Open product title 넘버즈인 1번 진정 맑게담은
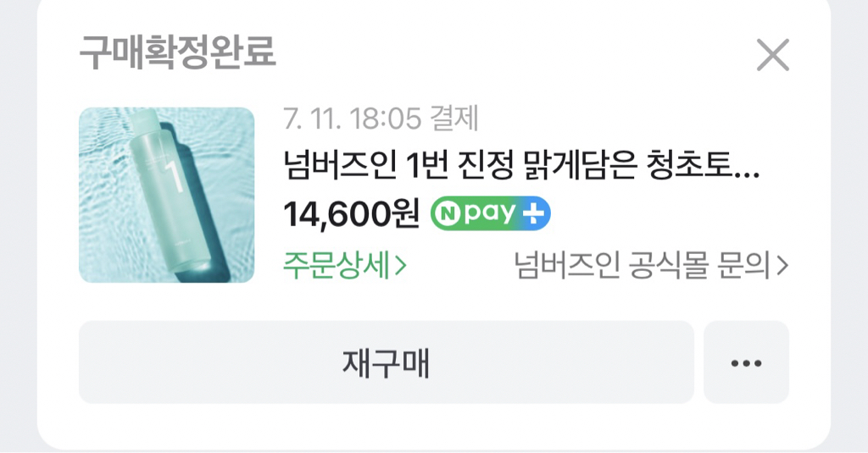 (x=521, y=165)
